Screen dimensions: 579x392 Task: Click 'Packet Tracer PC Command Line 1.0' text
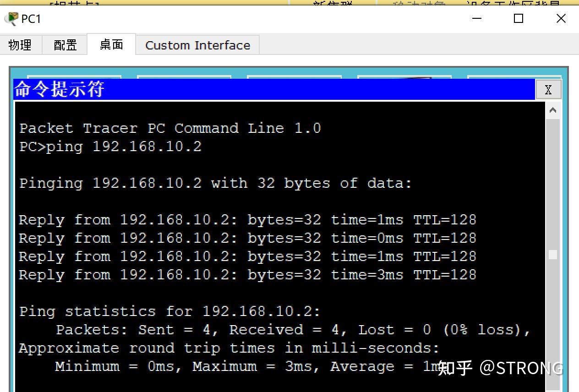[x=170, y=128]
